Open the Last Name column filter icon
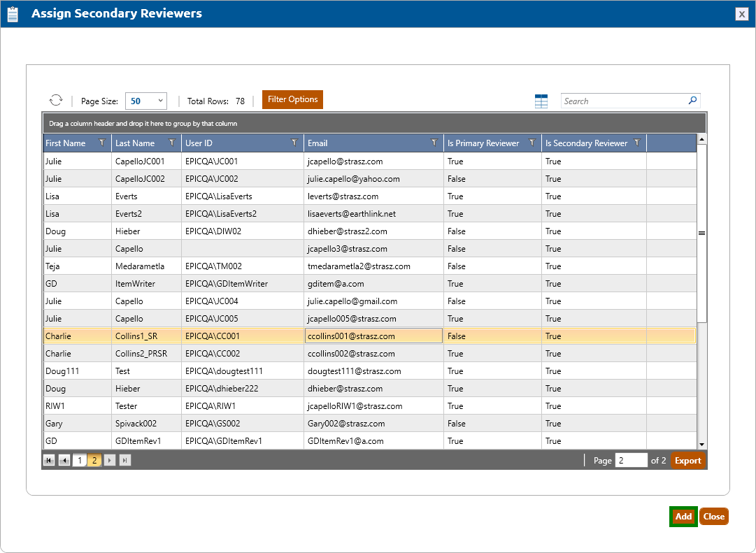756x553 pixels. click(x=172, y=143)
